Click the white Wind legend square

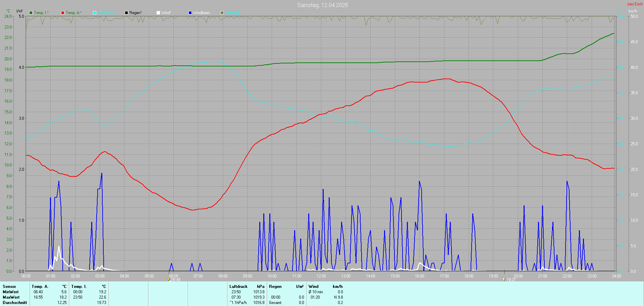click(x=158, y=13)
